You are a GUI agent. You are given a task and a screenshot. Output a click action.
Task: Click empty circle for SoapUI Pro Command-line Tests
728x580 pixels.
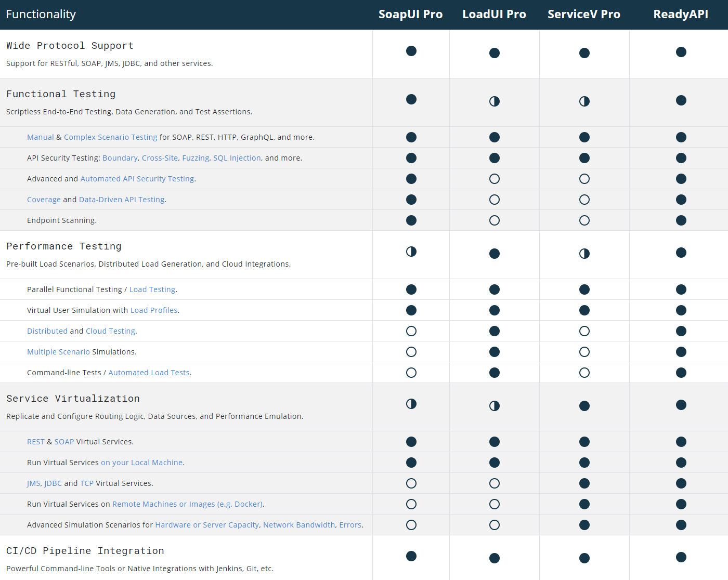coord(411,373)
